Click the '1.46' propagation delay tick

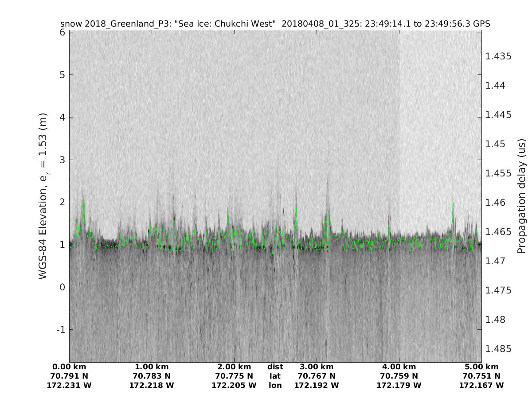(x=496, y=203)
